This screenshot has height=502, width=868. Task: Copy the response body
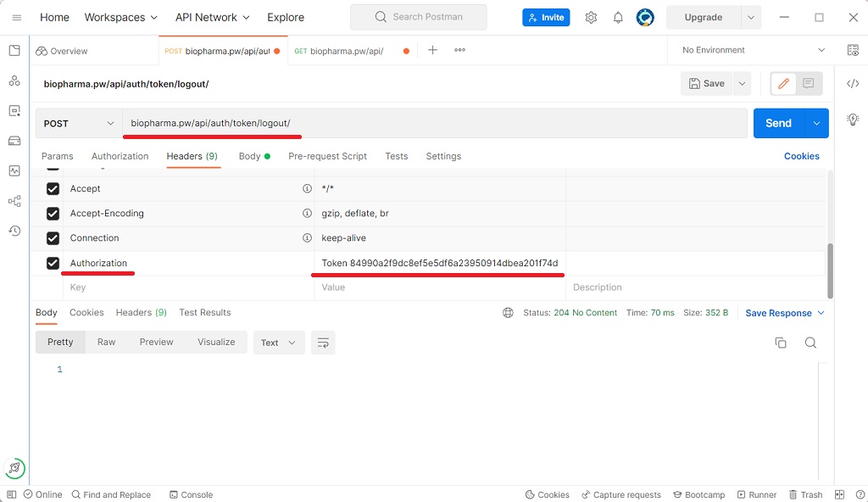click(x=781, y=343)
